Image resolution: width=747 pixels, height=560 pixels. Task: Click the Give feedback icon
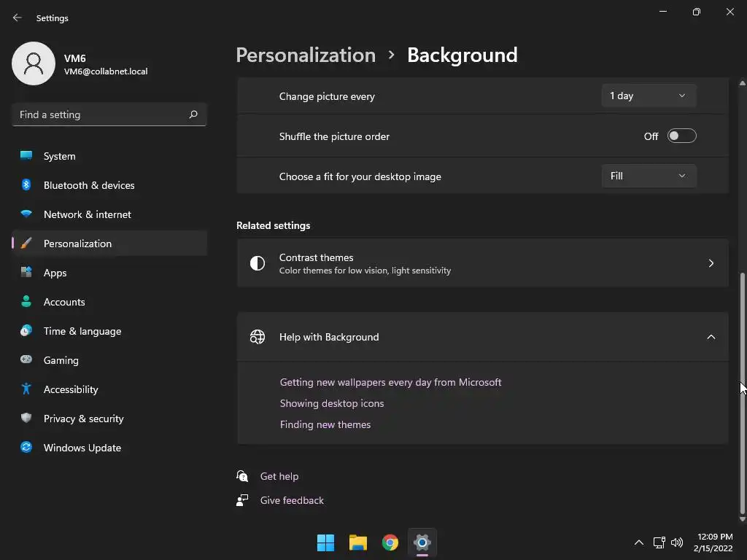coord(243,500)
